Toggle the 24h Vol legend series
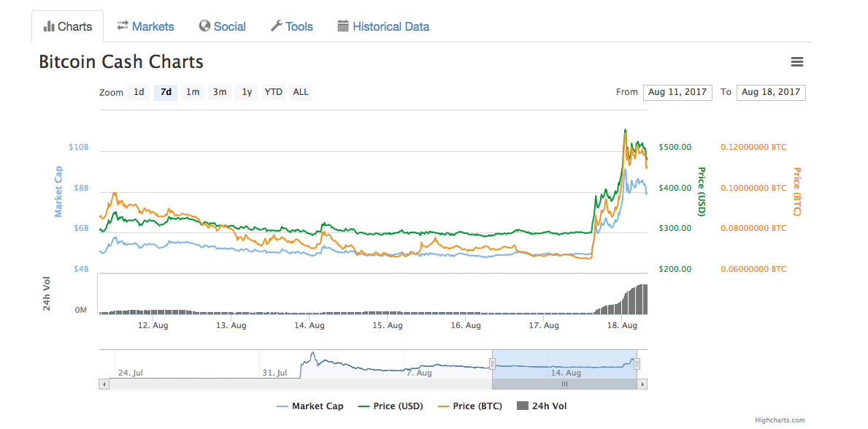Viewport: 868px width, 429px height. tap(542, 406)
